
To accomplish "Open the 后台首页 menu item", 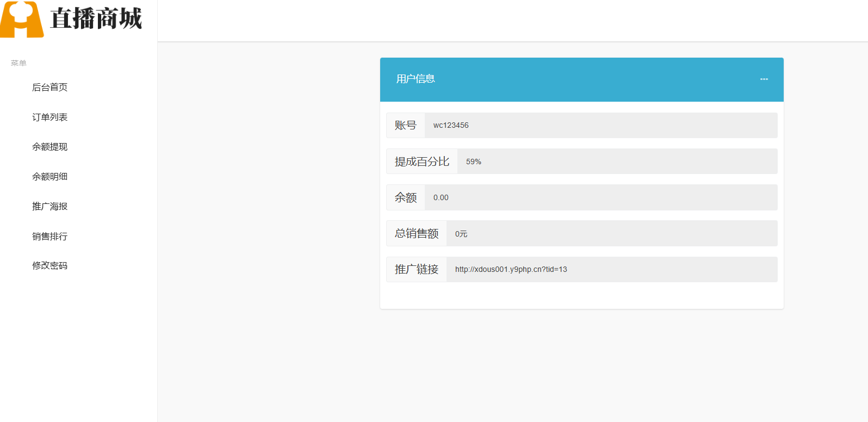I will [49, 88].
